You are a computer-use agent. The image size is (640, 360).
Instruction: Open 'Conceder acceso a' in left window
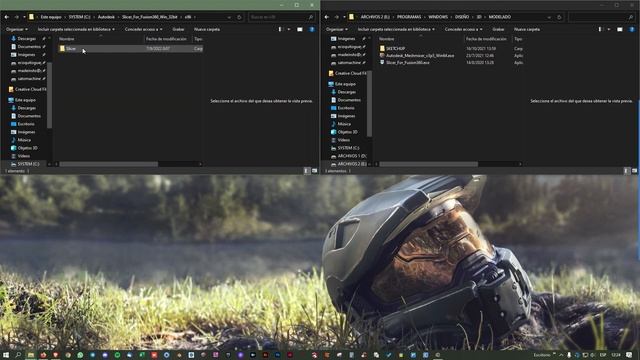143,29
